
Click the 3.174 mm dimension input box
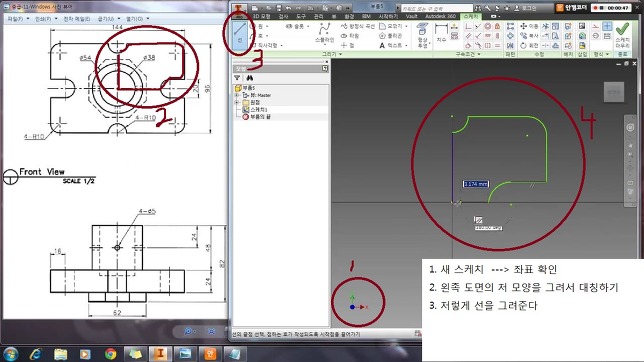476,184
